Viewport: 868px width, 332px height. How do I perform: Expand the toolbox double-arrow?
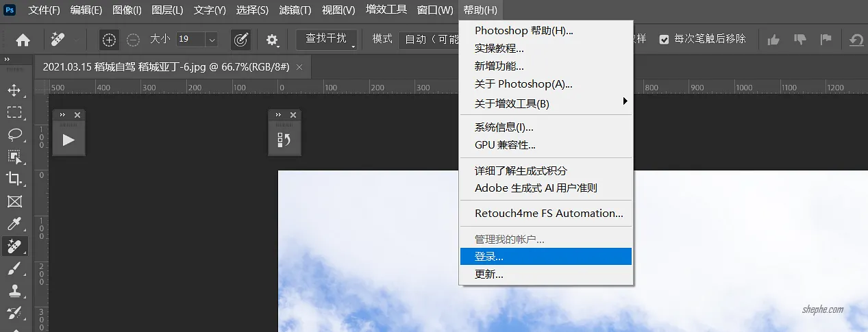(8, 60)
